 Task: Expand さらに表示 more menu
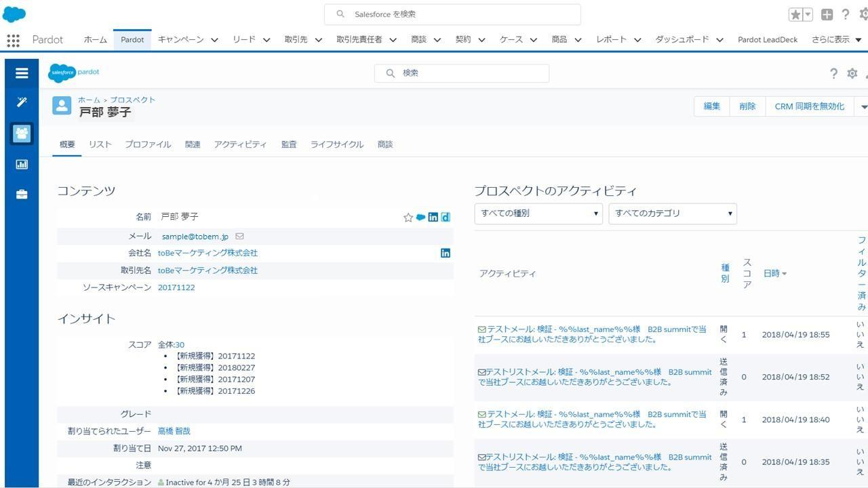(837, 39)
